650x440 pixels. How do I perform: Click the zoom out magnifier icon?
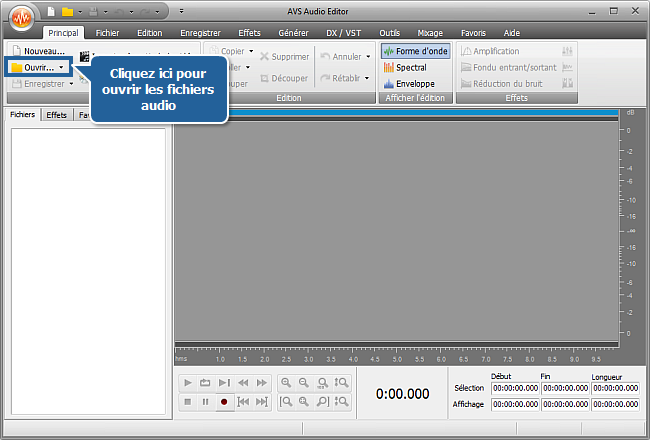[x=304, y=382]
